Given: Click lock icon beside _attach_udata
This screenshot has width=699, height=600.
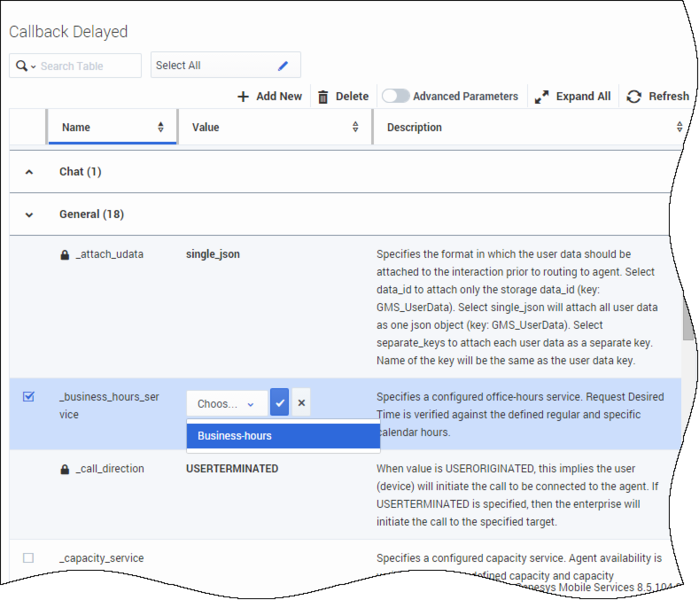Looking at the screenshot, I should coord(65,255).
